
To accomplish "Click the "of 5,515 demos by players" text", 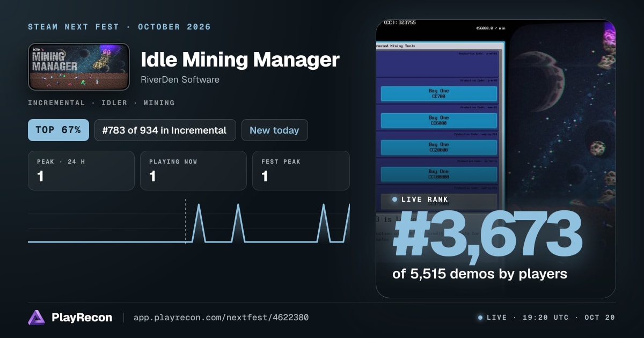I will tap(480, 274).
